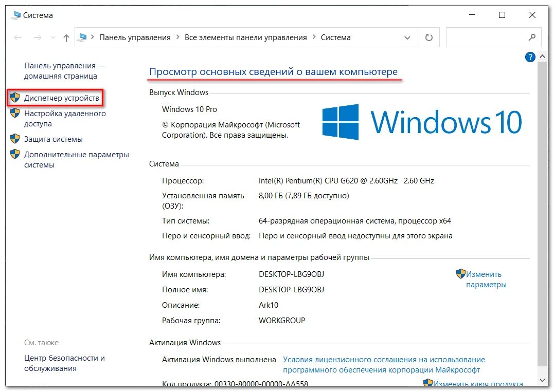Click the Windows 10 logo
This screenshot has height=392, width=554.
(x=422, y=122)
